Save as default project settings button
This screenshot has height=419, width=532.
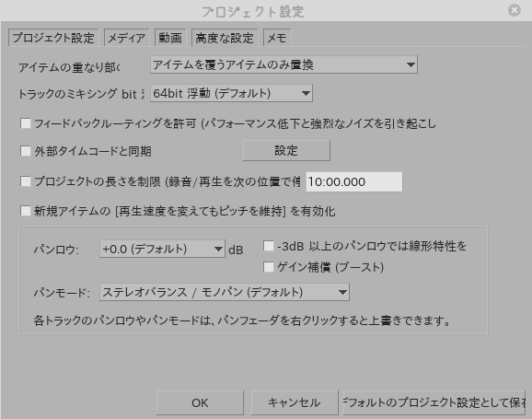pyautogui.click(x=434, y=402)
